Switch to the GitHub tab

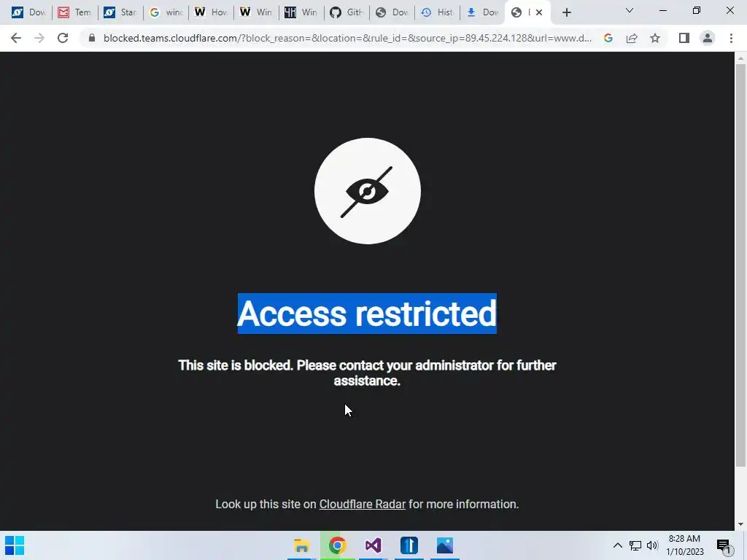point(347,12)
